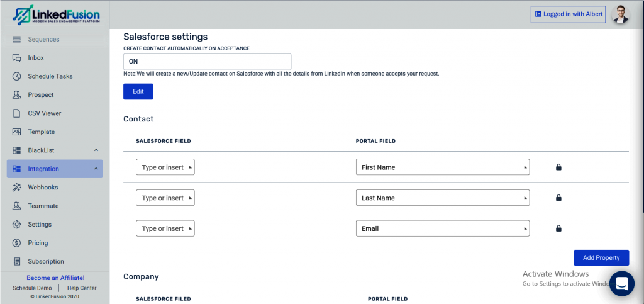Image resolution: width=644 pixels, height=304 pixels.
Task: Open the Last Name portal field dropdown
Action: click(443, 198)
